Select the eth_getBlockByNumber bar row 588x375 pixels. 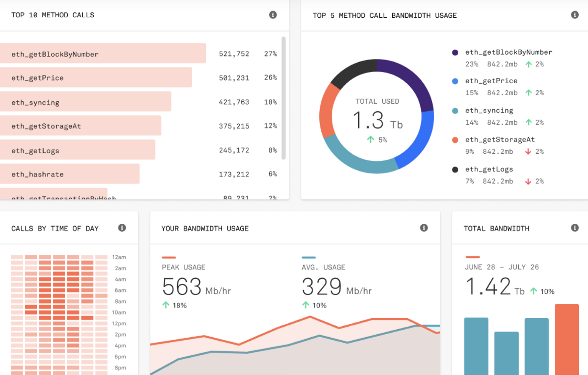point(103,54)
